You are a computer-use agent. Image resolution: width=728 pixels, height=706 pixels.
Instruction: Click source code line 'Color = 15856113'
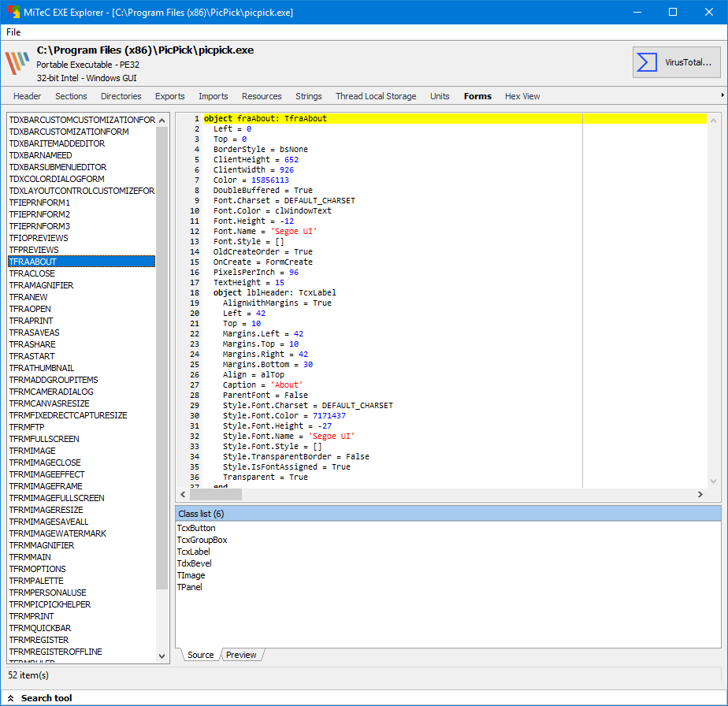251,180
